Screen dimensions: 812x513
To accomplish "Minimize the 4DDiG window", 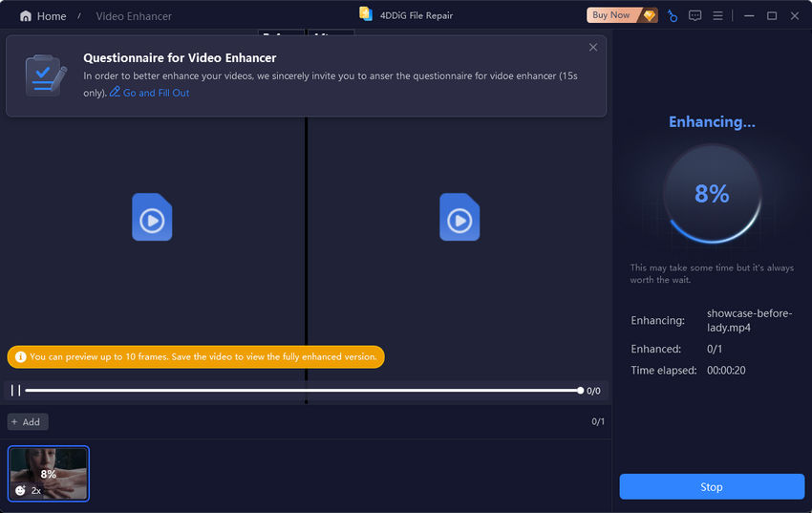I will point(749,16).
